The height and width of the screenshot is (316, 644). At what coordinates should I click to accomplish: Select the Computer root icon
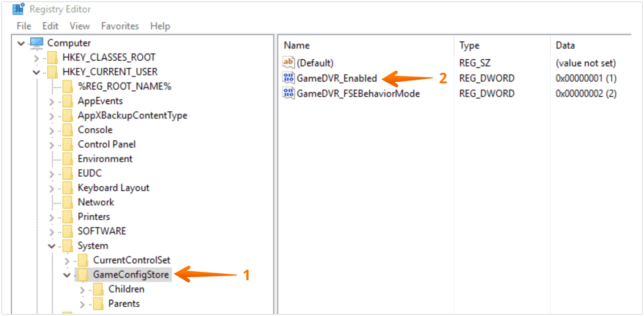click(37, 43)
